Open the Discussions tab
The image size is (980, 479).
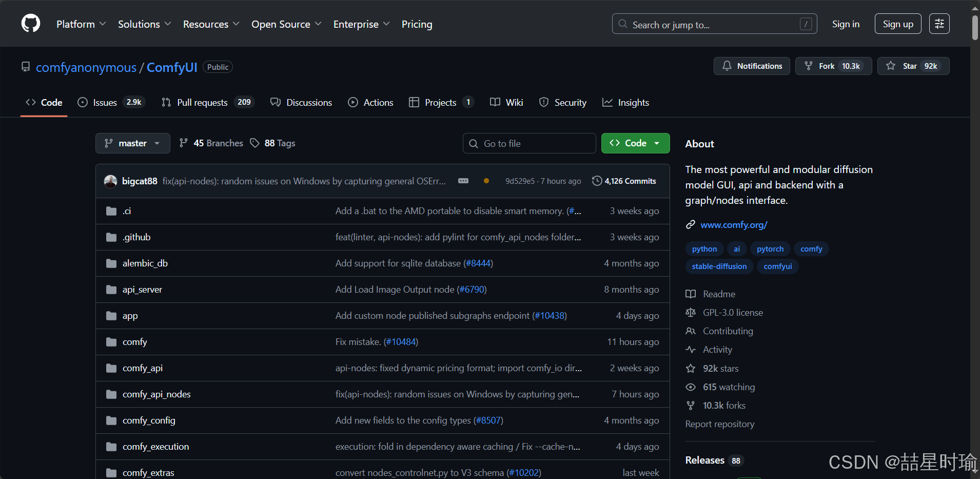click(x=301, y=102)
